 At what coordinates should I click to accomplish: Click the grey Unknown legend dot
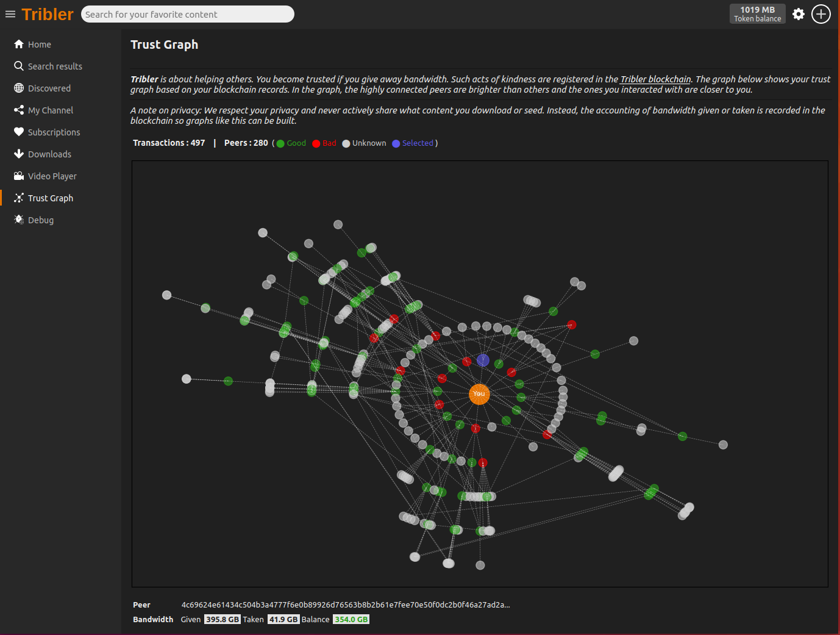point(346,144)
